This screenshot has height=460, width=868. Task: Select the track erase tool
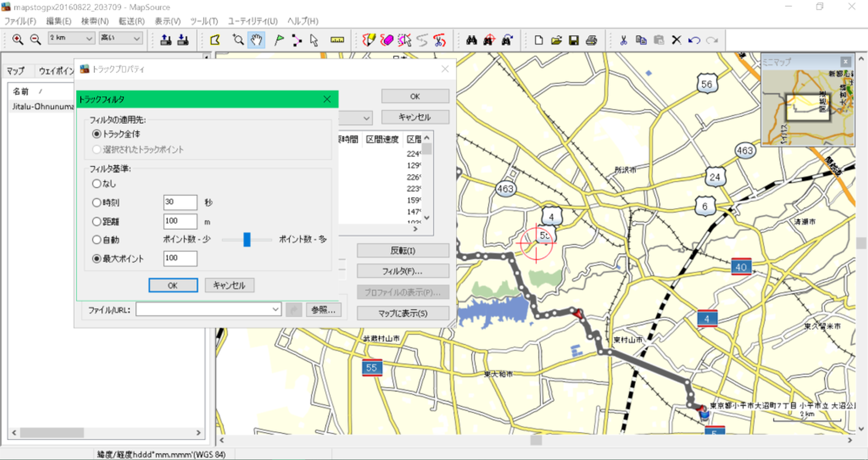[387, 40]
